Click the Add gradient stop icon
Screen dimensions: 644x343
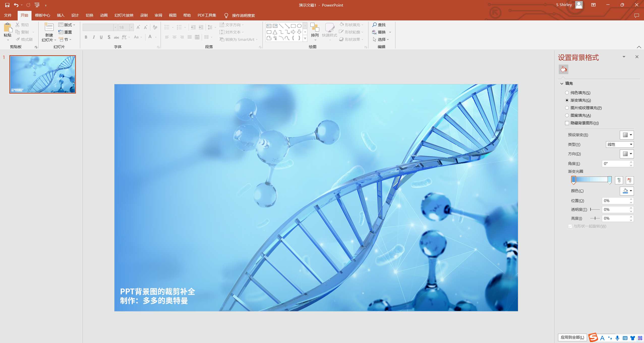(619, 180)
